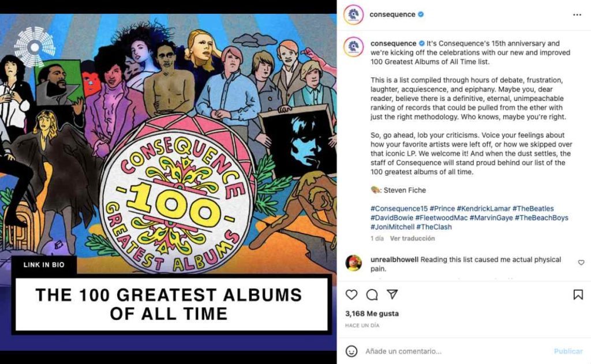
Task: Open comments using the speech bubble icon
Action: 372,295
